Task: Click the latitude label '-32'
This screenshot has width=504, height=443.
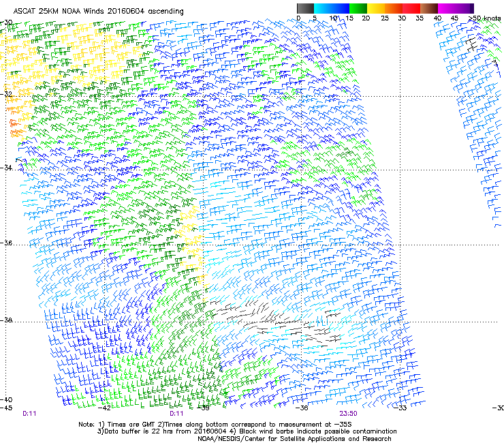Action: [x=6, y=94]
